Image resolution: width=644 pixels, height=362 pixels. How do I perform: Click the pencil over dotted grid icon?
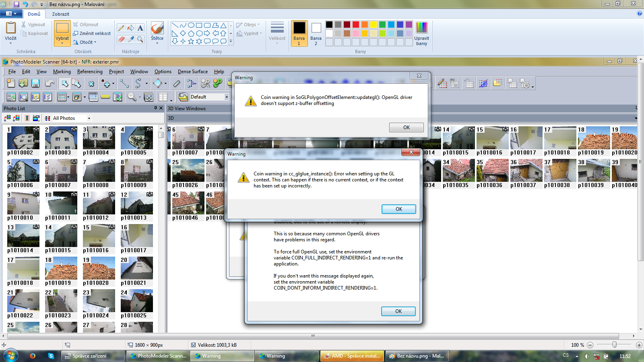442,83
